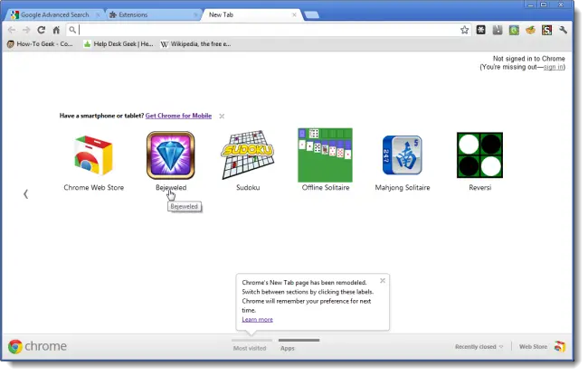Screen dimensions: 588x375
Task: Click the green extension icon in toolbar
Action: (514, 30)
